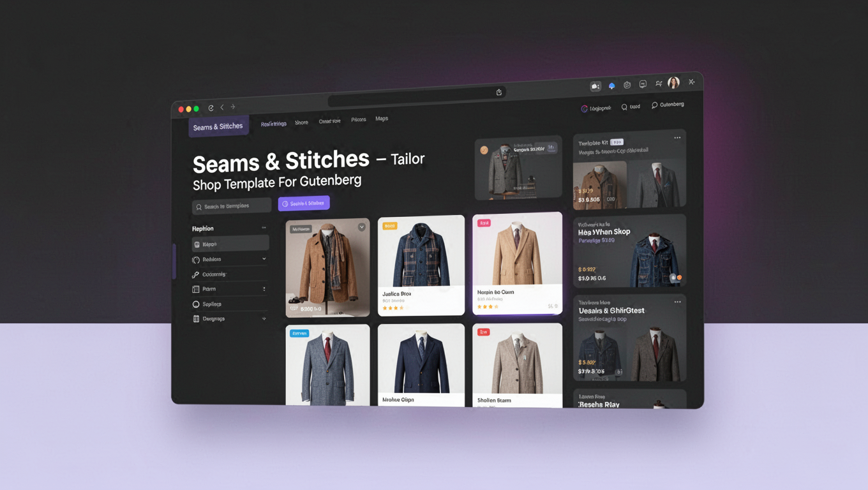Image resolution: width=868 pixels, height=490 pixels.
Task: Expand the last sidebar item's chevron
Action: [264, 318]
